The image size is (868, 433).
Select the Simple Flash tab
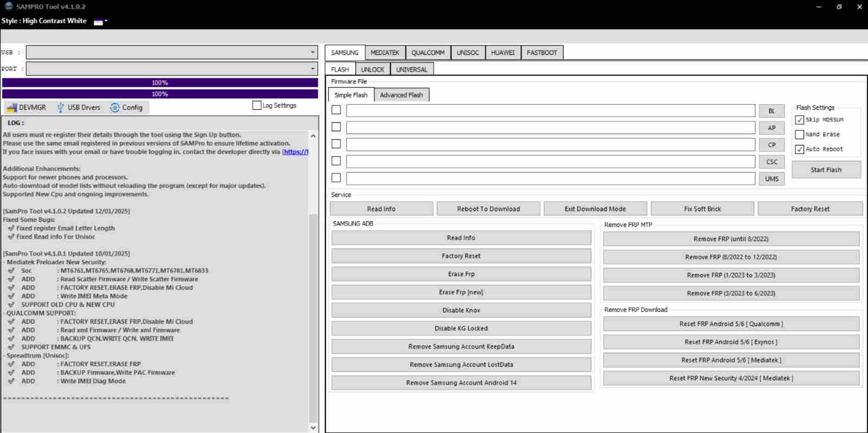pyautogui.click(x=351, y=95)
